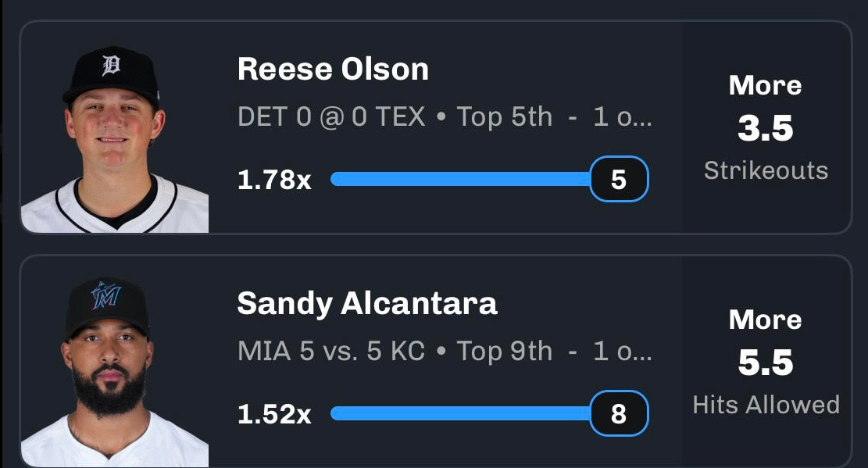Click the 5.5 projection line number

(766, 363)
